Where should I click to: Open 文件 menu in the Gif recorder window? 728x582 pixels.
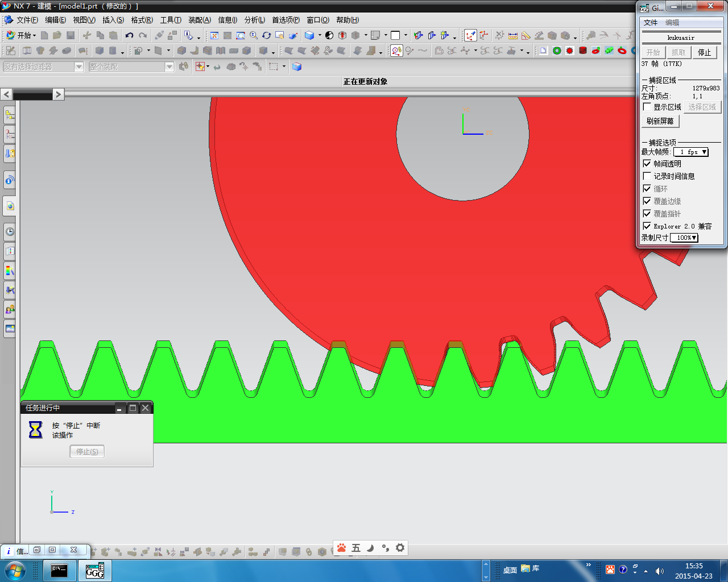click(651, 23)
